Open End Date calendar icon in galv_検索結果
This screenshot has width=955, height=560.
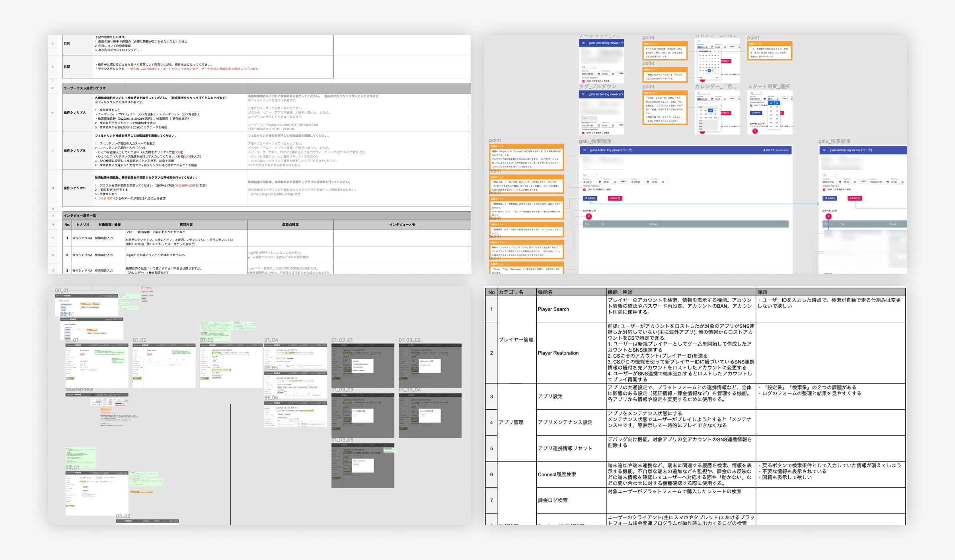tap(887, 182)
